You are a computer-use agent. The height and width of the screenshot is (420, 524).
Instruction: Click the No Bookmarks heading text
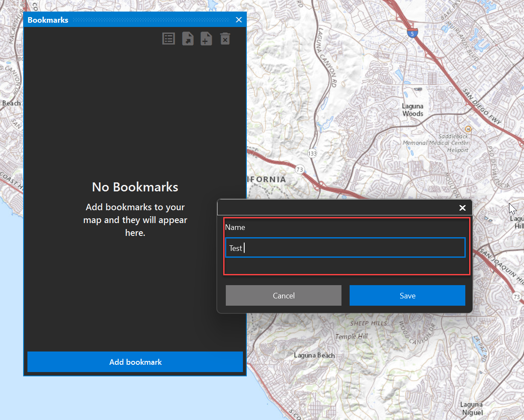[135, 187]
